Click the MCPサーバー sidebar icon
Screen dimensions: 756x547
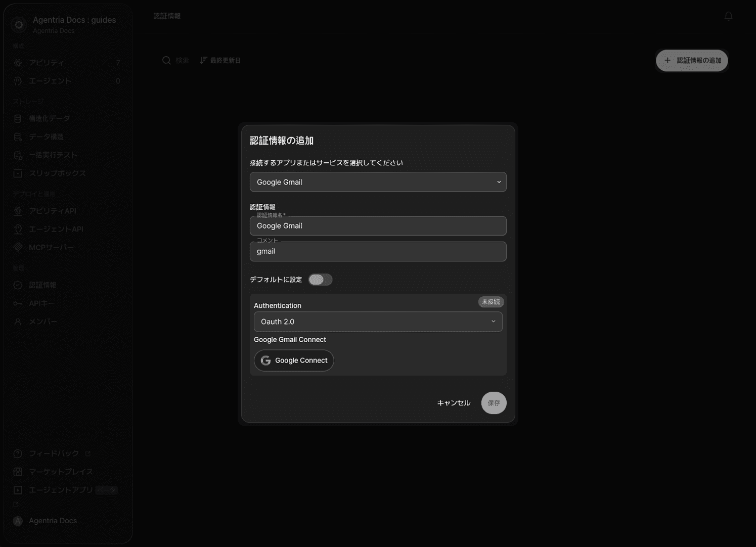(18, 247)
